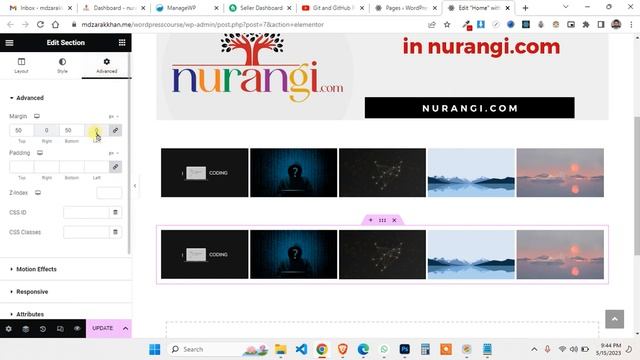Collapse the Elementor side panel
Image resolution: width=640 pixels, height=360 pixels.
135,186
